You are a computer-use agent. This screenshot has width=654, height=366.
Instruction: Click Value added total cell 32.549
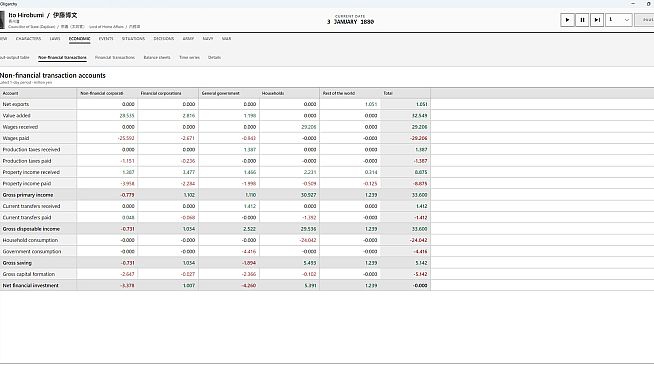(x=420, y=115)
